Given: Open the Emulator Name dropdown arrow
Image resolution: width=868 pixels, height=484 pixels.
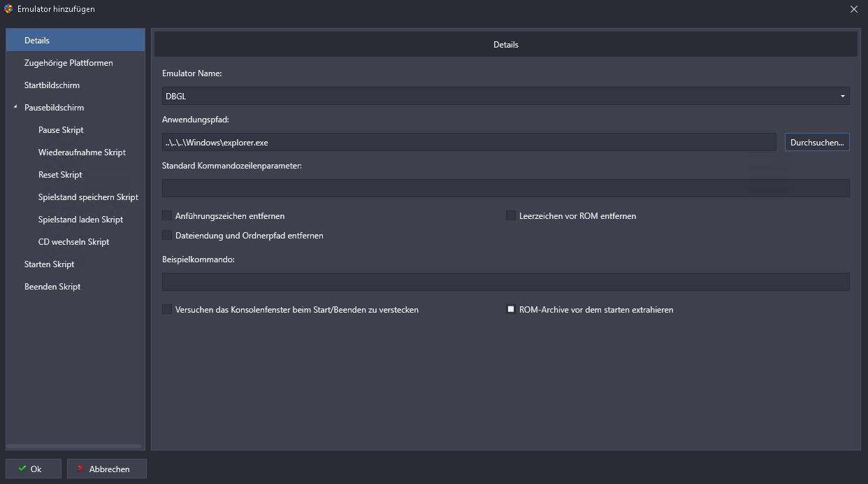Looking at the screenshot, I should tap(842, 96).
